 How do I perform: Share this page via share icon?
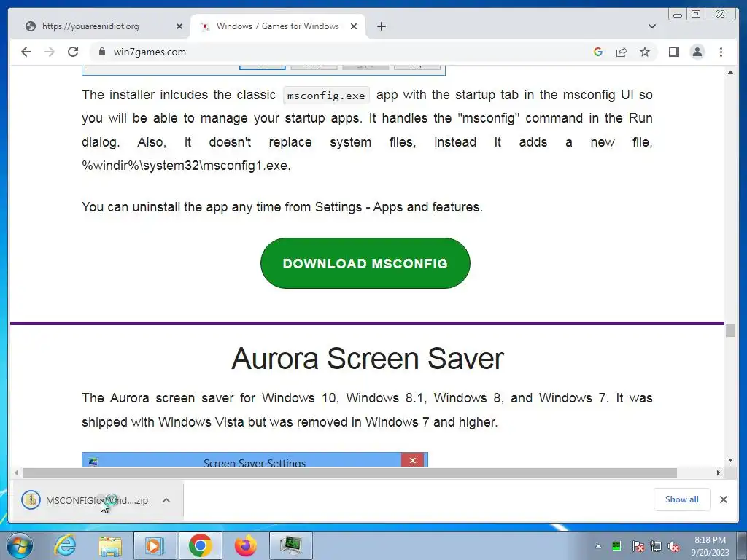[622, 52]
